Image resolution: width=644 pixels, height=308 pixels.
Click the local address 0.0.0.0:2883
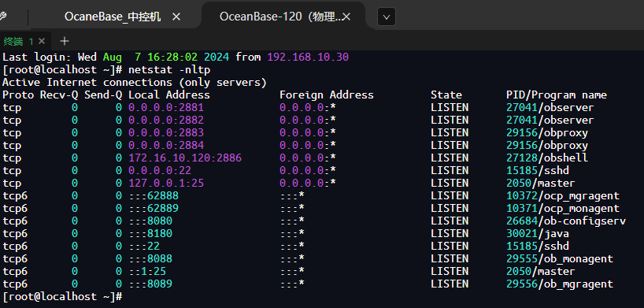(x=166, y=133)
